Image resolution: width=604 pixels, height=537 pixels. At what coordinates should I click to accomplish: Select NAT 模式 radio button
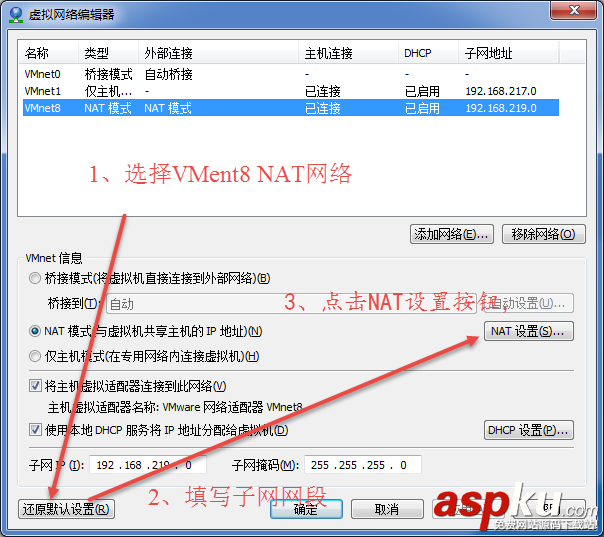click(35, 331)
